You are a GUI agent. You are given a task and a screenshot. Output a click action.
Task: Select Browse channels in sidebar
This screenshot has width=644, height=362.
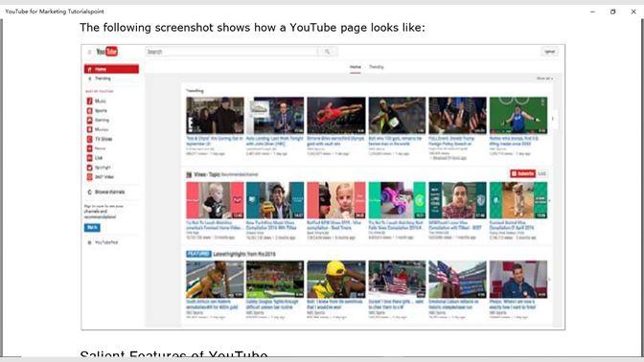coord(109,192)
